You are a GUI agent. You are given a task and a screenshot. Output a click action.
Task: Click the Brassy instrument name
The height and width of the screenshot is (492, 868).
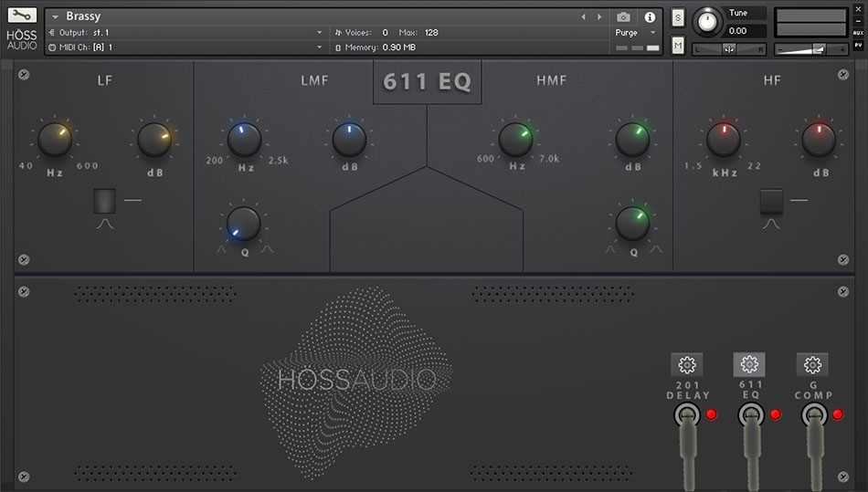click(x=83, y=16)
